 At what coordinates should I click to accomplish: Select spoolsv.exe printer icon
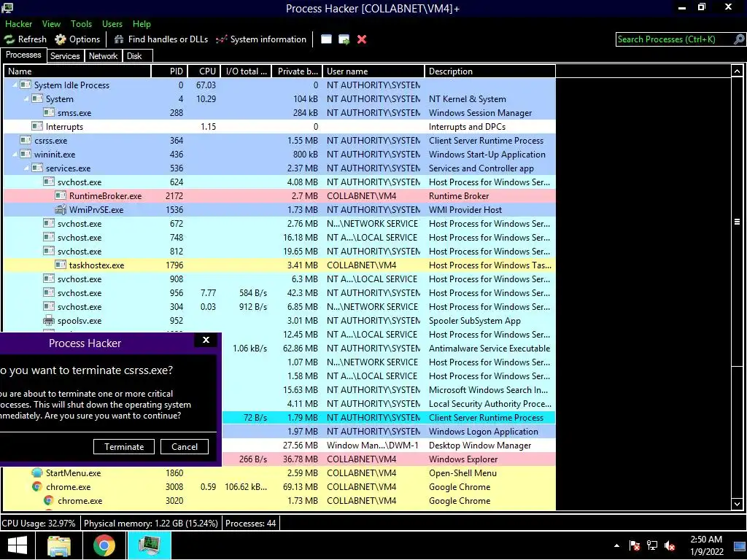[x=49, y=321]
